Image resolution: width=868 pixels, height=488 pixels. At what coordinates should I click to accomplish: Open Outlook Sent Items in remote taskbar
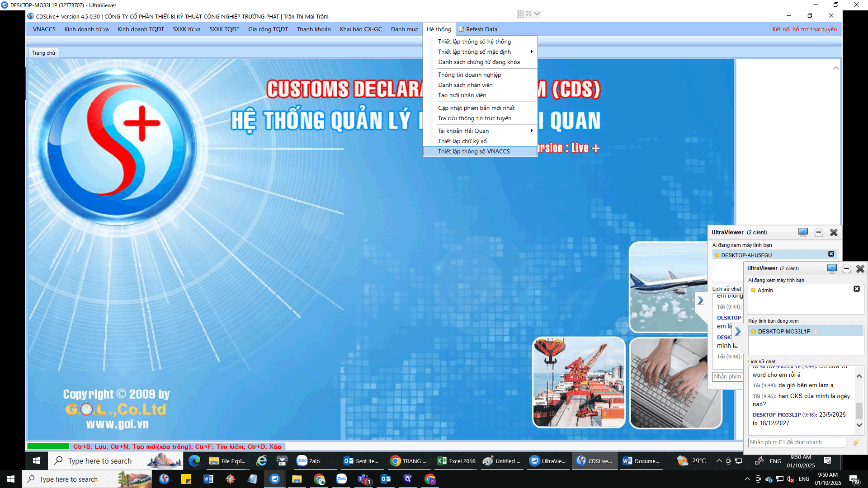(x=362, y=461)
